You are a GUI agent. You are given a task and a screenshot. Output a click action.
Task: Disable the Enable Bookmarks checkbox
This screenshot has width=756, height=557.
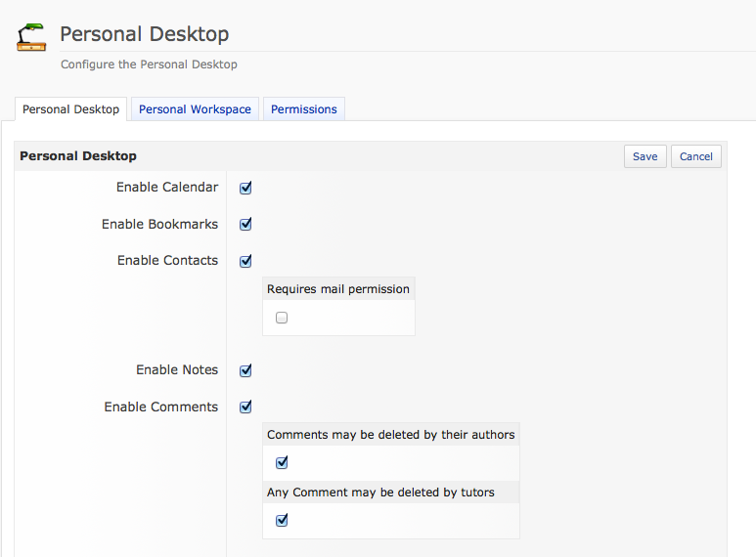coord(245,224)
